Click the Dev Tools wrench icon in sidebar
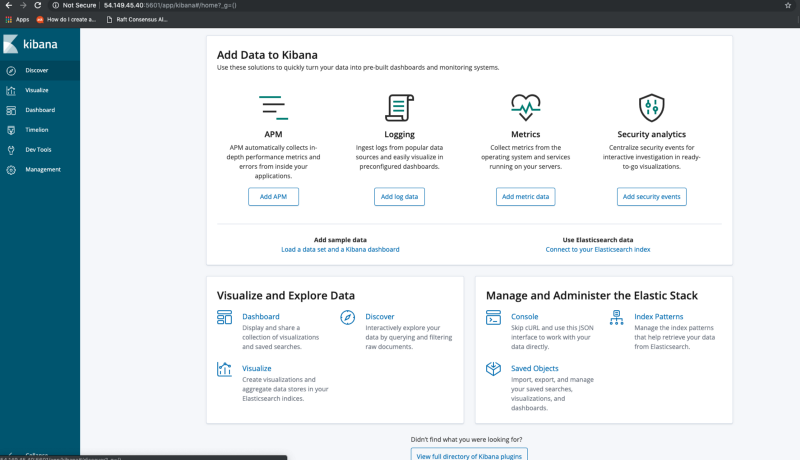800x460 pixels. [11, 150]
